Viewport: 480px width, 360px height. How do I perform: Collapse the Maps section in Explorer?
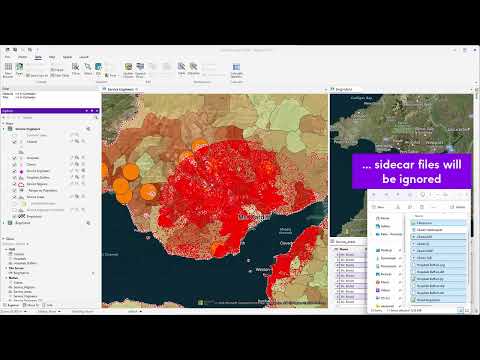click(4, 123)
